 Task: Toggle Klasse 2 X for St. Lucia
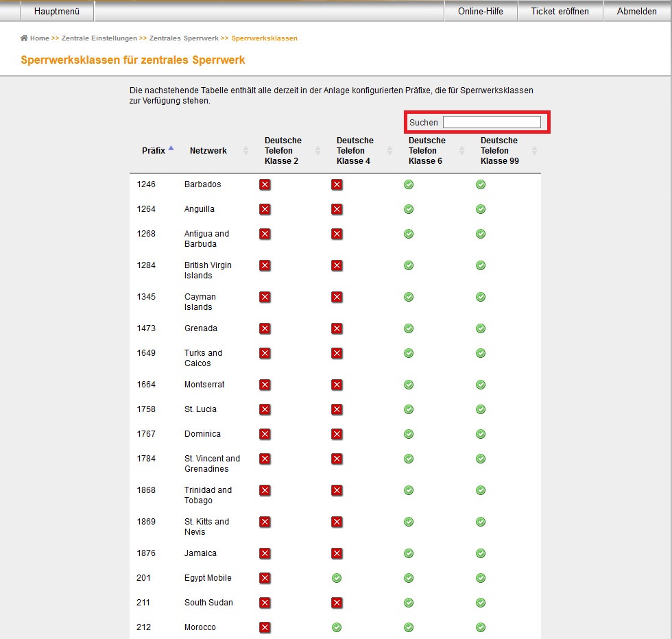(265, 410)
